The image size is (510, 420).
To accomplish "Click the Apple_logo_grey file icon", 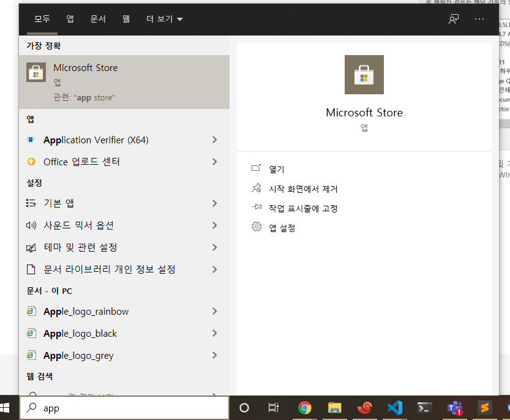I will pyautogui.click(x=31, y=355).
